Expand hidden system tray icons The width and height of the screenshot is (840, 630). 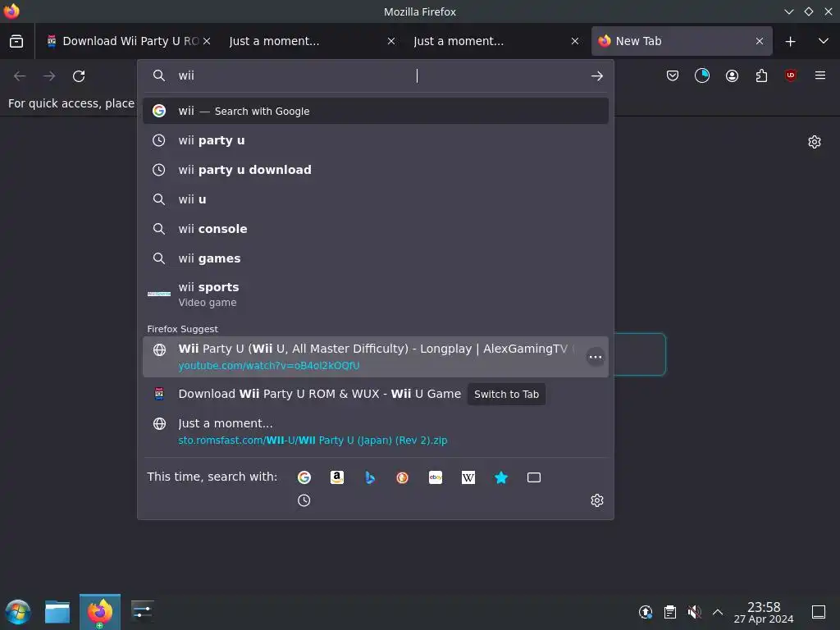tap(718, 612)
